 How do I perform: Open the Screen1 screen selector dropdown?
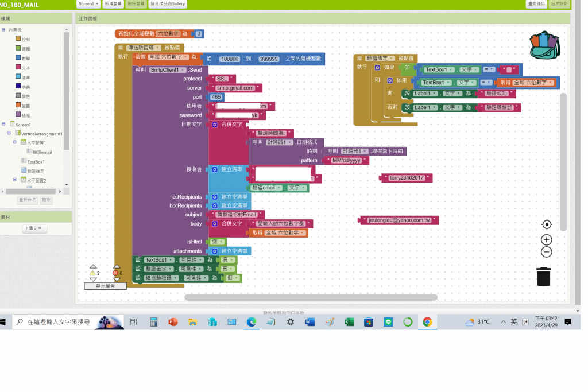tap(88, 4)
